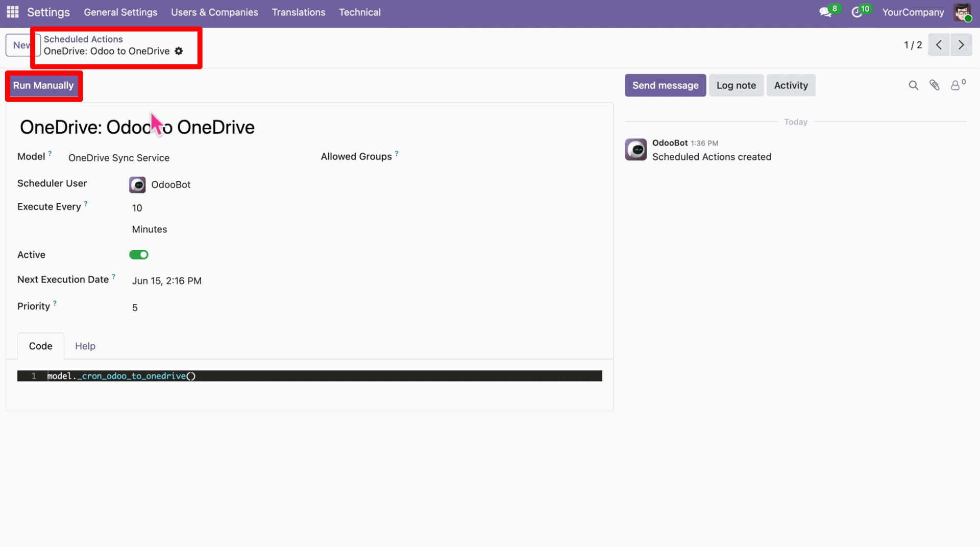Click the Settings app title
Viewport: 980px width, 547px height.
[x=48, y=12]
